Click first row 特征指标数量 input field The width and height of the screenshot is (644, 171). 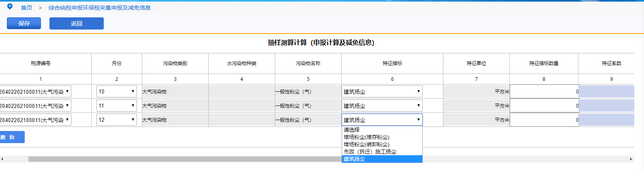[x=544, y=91]
